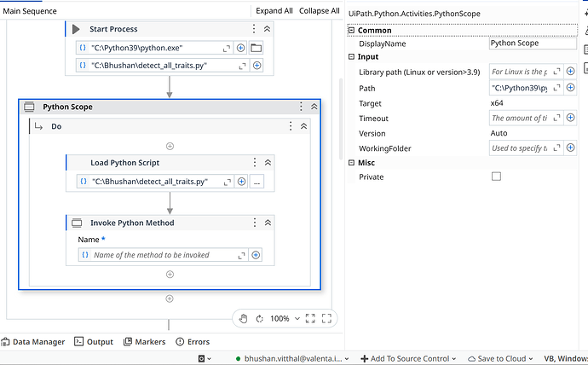
Task: Open Save to Cloud menu
Action: [x=500, y=359]
